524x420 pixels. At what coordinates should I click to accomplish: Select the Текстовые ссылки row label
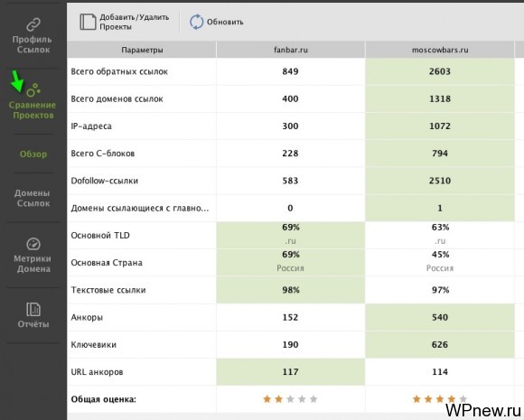click(108, 290)
